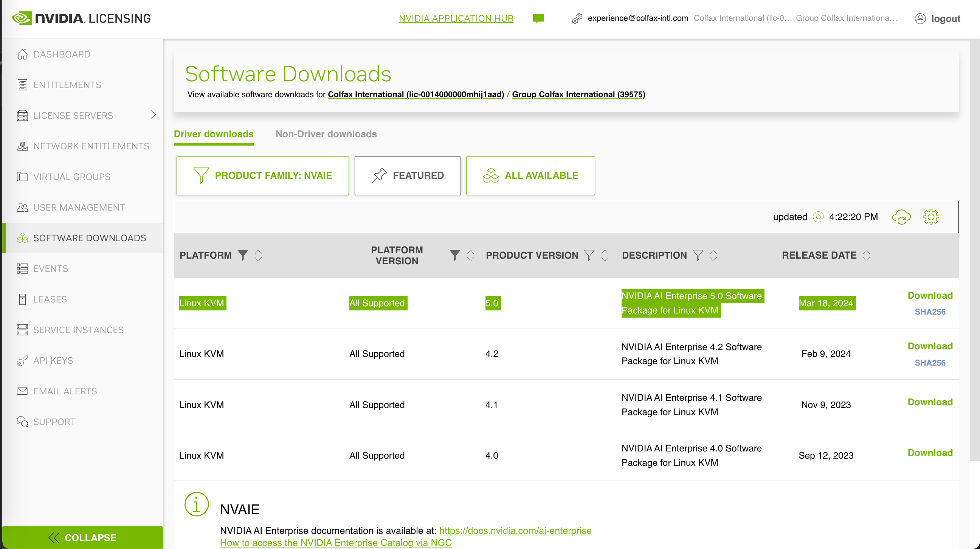Open the Product Family: NVAIE filter
The width and height of the screenshot is (980, 549).
(262, 175)
